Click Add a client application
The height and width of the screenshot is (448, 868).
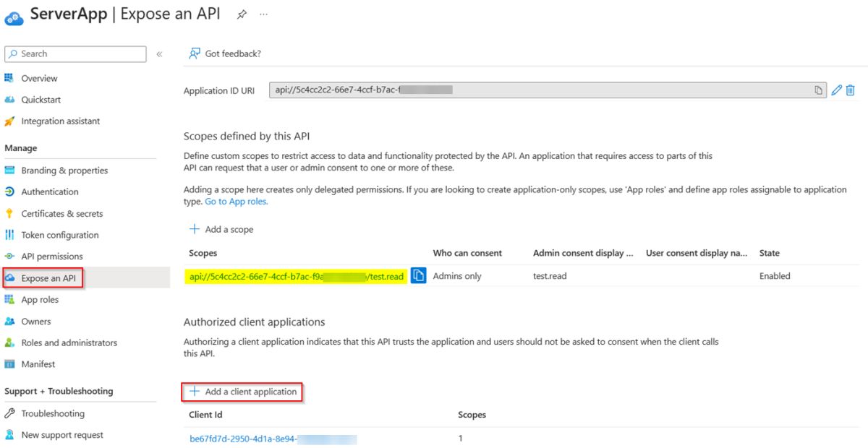243,392
